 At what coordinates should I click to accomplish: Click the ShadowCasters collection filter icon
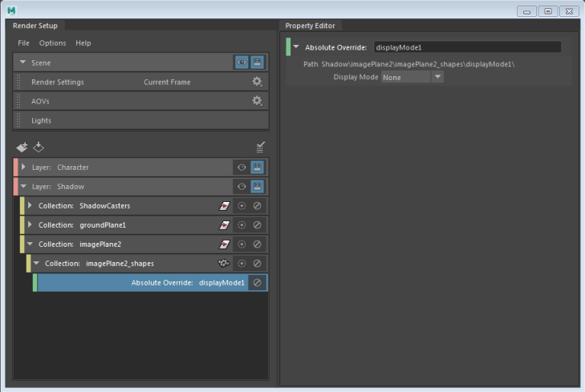coord(224,206)
